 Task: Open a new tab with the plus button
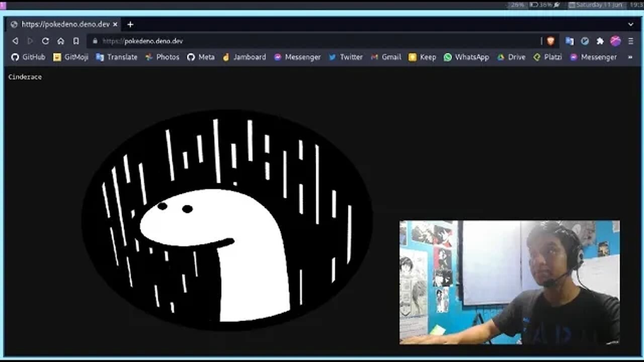click(130, 24)
